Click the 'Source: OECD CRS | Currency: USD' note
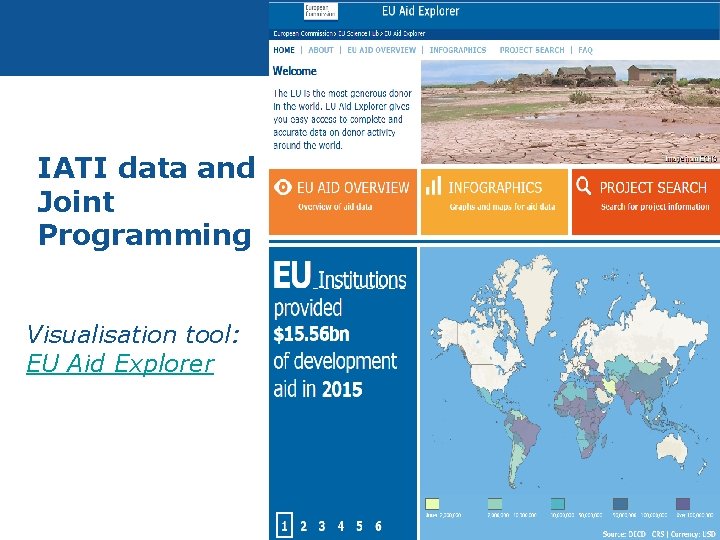Viewport: 720px width, 540px height. [659, 534]
